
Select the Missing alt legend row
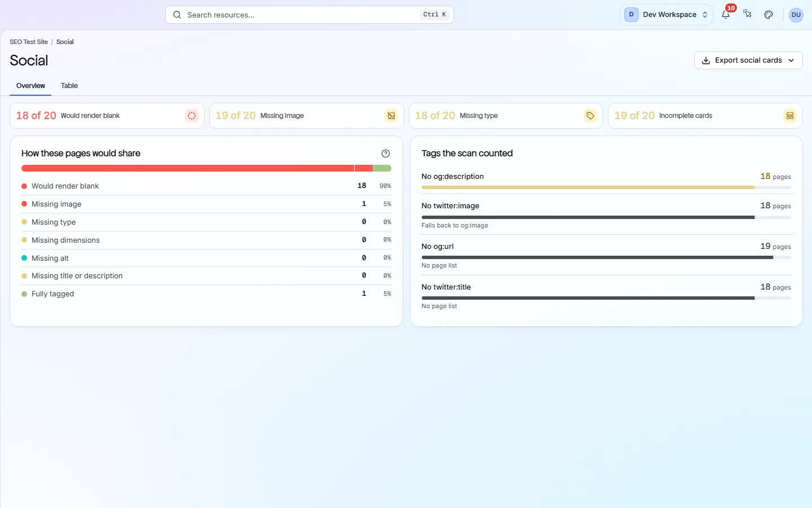(x=206, y=258)
